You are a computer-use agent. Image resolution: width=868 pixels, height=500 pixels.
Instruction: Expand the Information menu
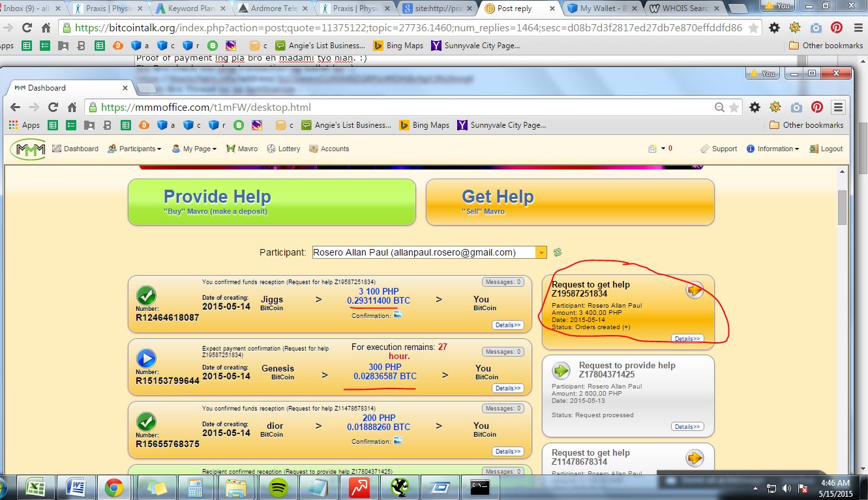click(773, 149)
